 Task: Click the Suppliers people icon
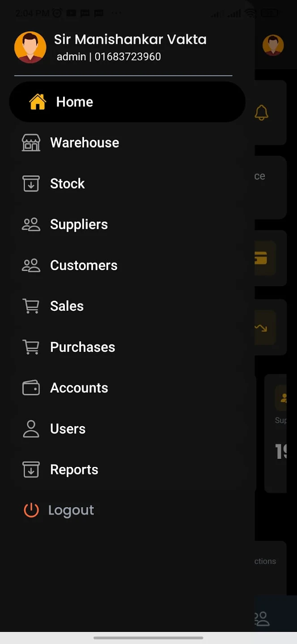pyautogui.click(x=31, y=225)
